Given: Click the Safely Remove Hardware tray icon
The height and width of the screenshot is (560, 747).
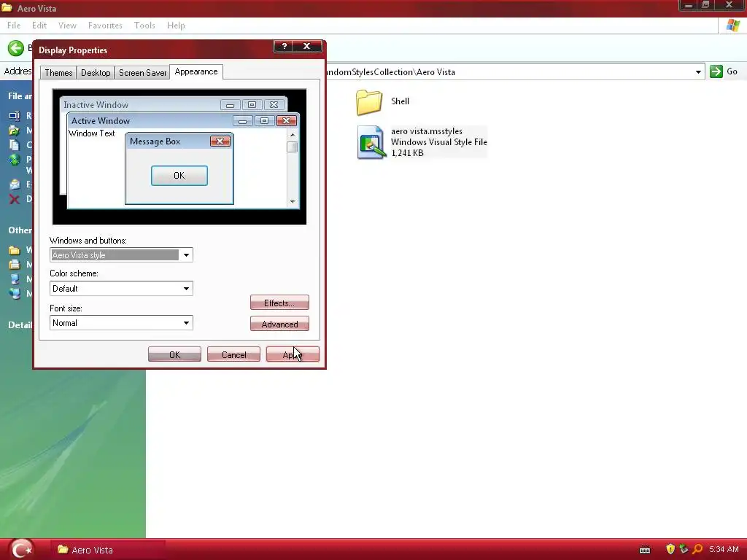Looking at the screenshot, I should coord(684,549).
